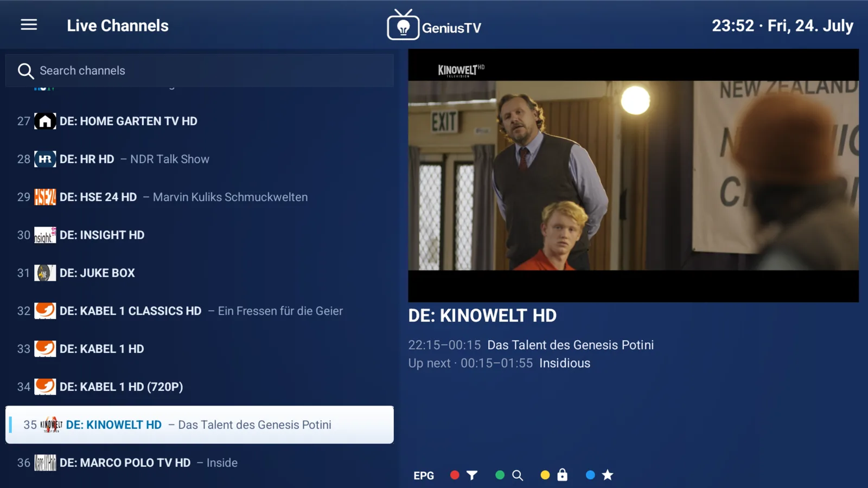868x488 pixels.
Task: Click Ein Fressen für die Geier text
Action: 280,311
